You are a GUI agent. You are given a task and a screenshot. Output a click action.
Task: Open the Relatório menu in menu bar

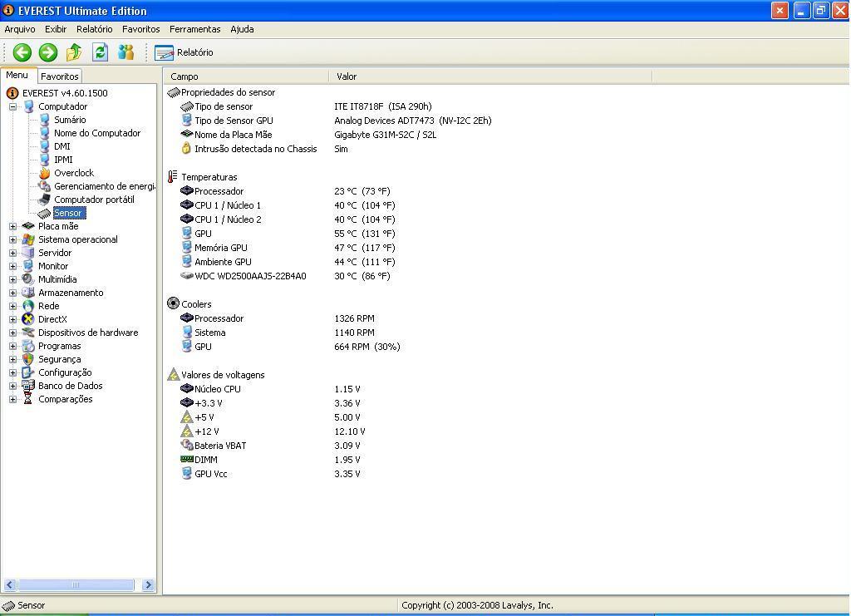[95, 29]
